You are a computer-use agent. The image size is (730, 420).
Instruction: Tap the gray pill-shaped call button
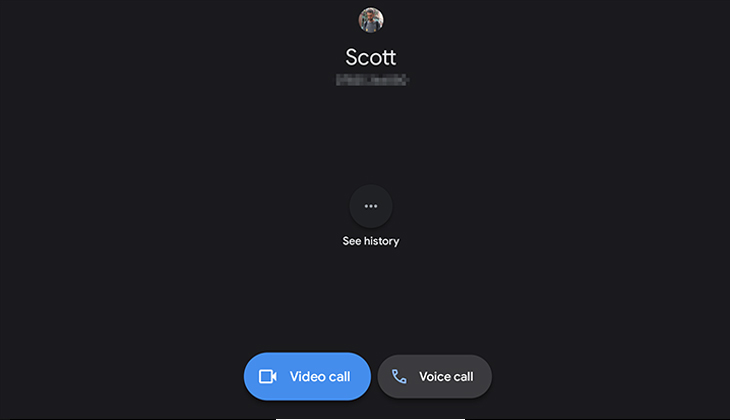pyautogui.click(x=434, y=376)
